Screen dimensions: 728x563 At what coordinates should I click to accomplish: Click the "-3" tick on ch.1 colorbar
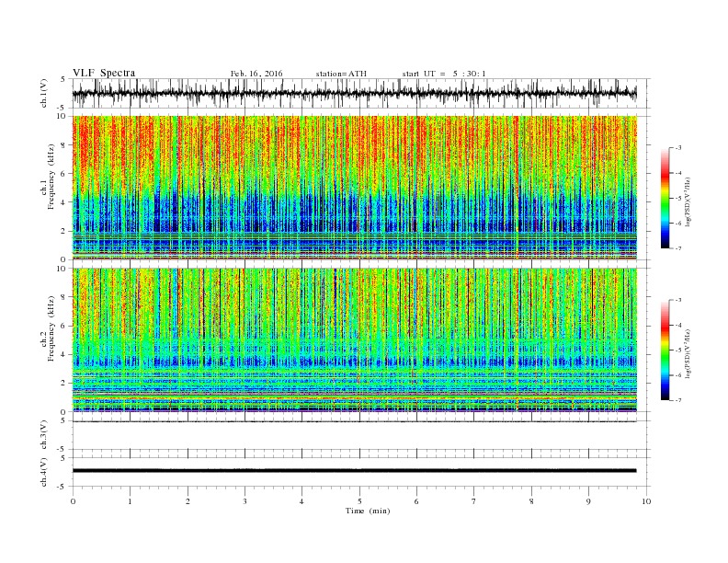pyautogui.click(x=678, y=148)
